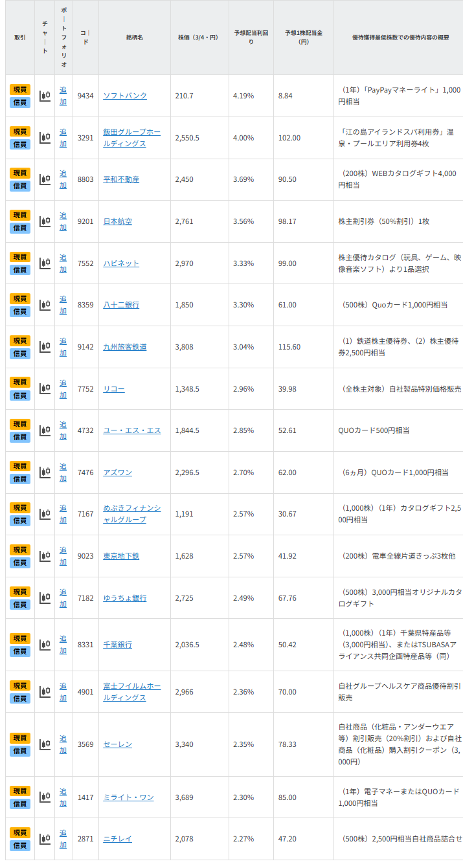Add 八十二銀行 to portfolio via 追加
463x868 pixels.
[x=63, y=305]
